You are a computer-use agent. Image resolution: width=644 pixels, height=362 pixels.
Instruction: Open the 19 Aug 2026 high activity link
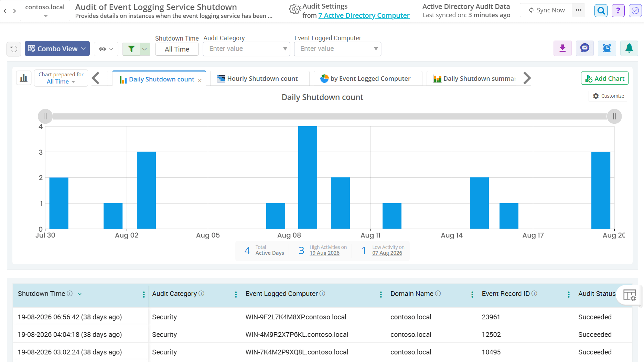[x=324, y=253]
